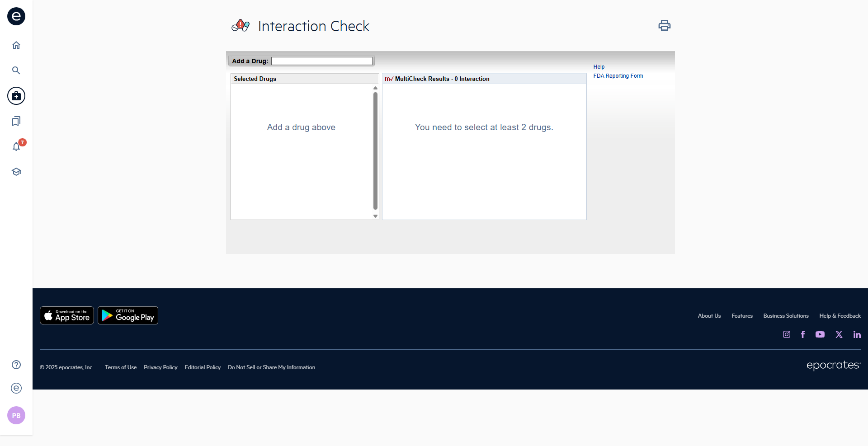The width and height of the screenshot is (868, 446).
Task: Open the bookmarks icon in sidebar
Action: [x=16, y=121]
